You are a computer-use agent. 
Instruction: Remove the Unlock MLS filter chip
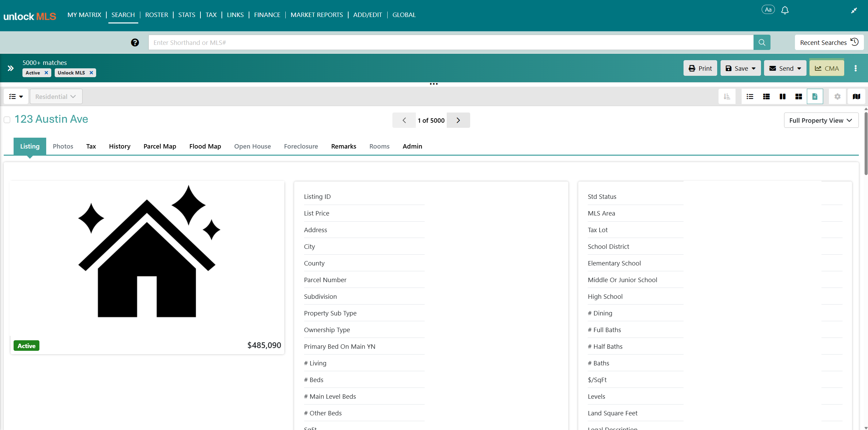[91, 73]
